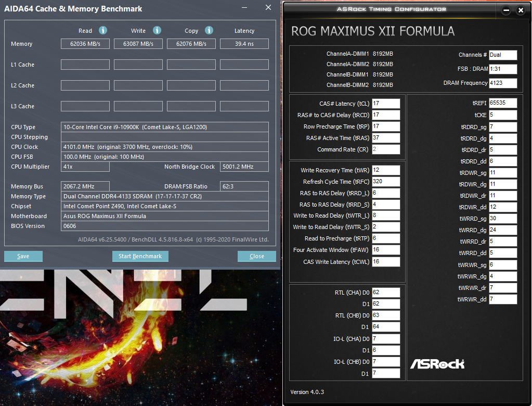
Task: Click the Four Activate Window (tFAW) field
Action: (x=386, y=250)
